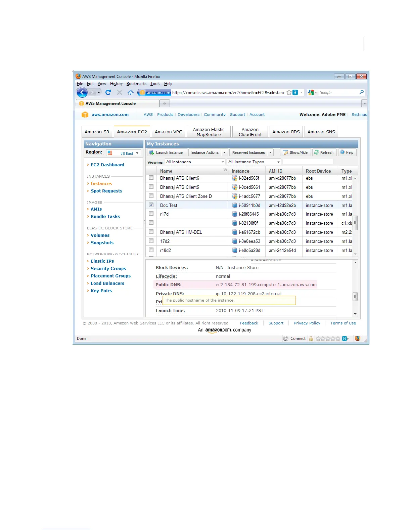Click the US flag region icon
The image size is (411, 532).
click(x=110, y=153)
